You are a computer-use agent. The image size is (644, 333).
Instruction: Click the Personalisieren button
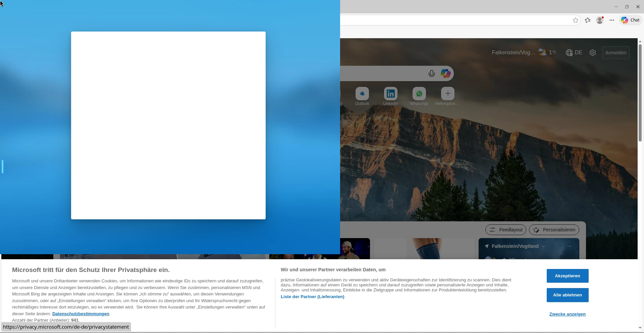coord(554,230)
